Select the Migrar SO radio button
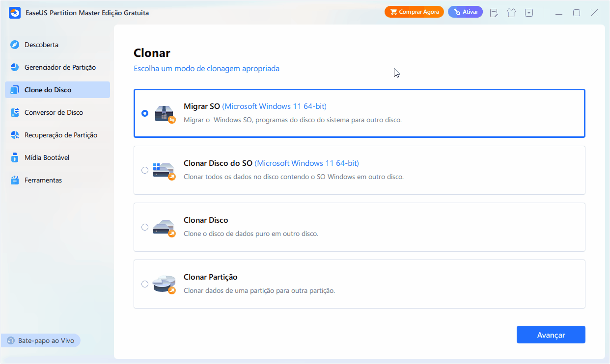 144,113
